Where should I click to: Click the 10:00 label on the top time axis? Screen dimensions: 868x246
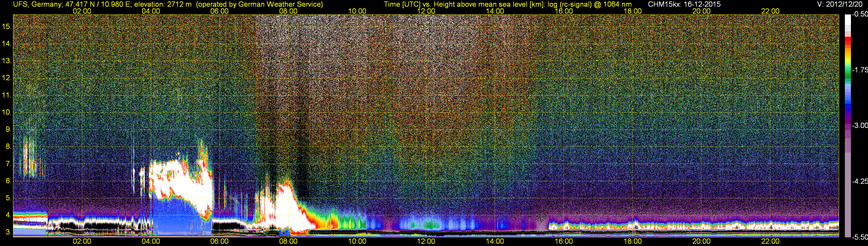point(357,11)
